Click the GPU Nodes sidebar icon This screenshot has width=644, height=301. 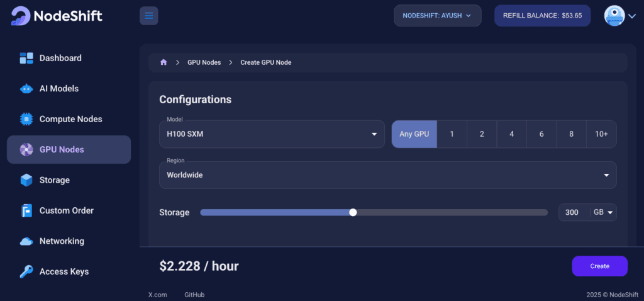26,150
